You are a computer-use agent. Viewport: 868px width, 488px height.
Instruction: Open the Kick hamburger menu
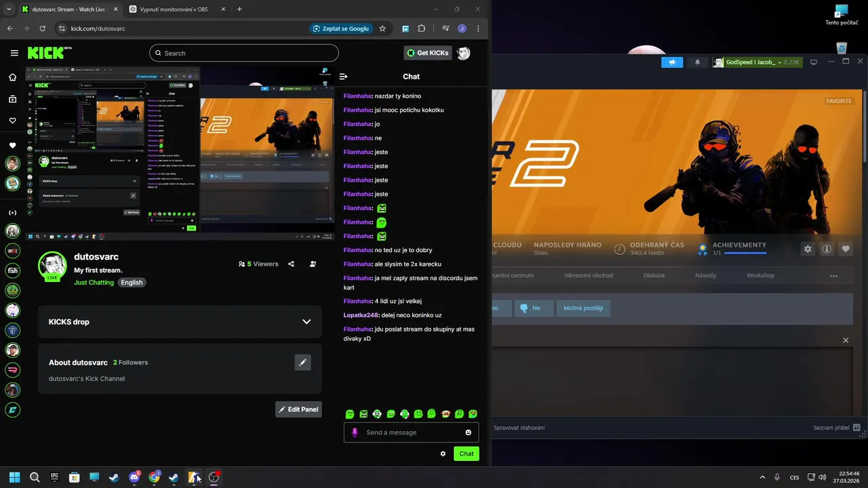(x=14, y=53)
